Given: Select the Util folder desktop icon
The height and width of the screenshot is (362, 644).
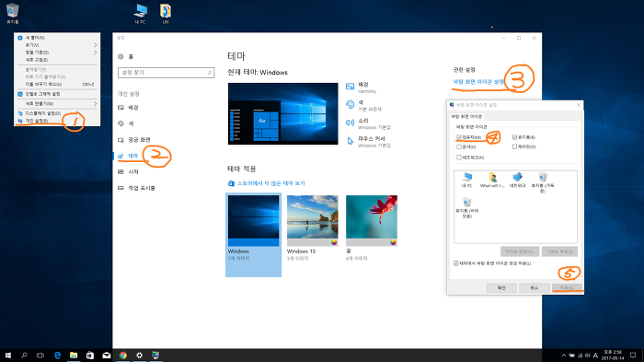Looking at the screenshot, I should [x=166, y=13].
